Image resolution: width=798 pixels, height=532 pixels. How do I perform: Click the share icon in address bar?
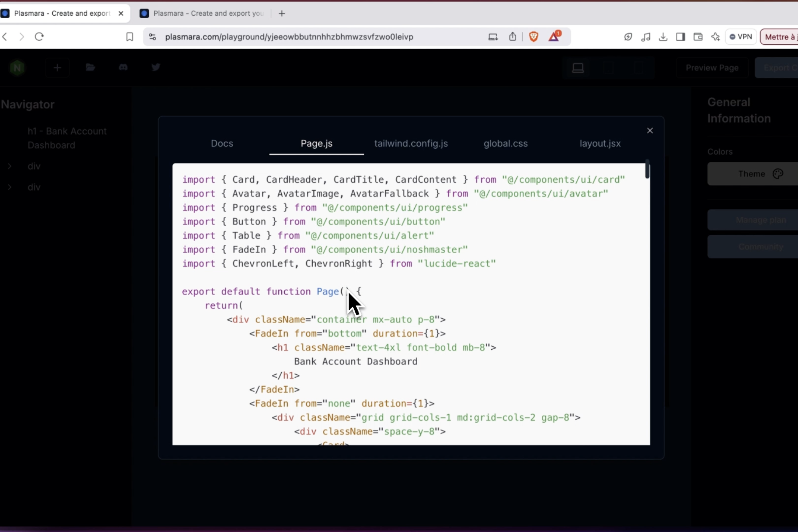pos(513,37)
